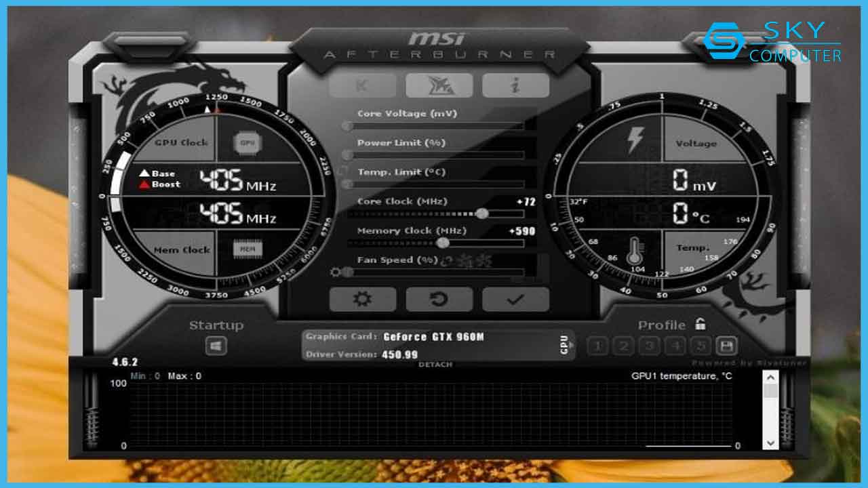Click the lightning bolt voltage icon
Viewport: 868px width, 488px height.
(x=635, y=141)
